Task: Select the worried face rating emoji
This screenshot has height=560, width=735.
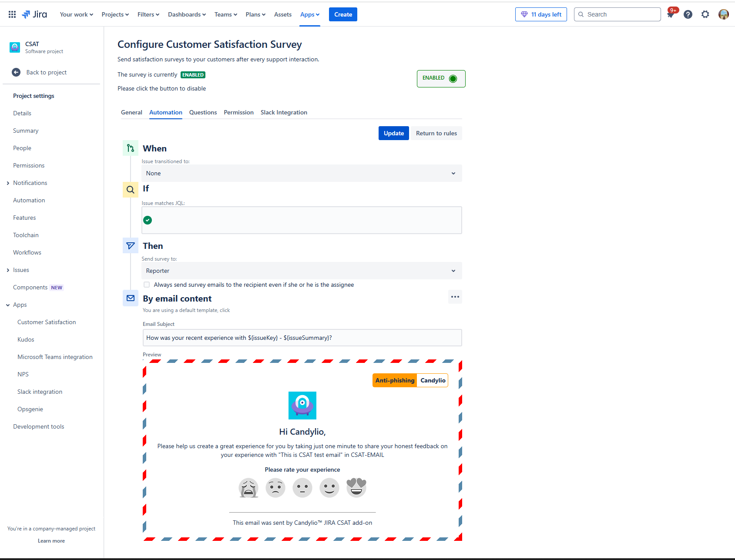Action: tap(275, 488)
